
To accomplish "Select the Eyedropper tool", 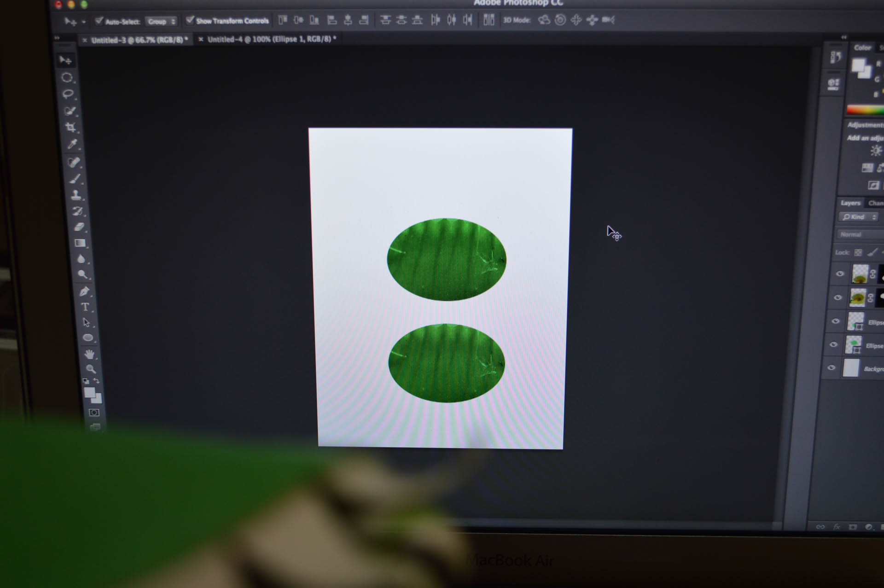I will (72, 144).
